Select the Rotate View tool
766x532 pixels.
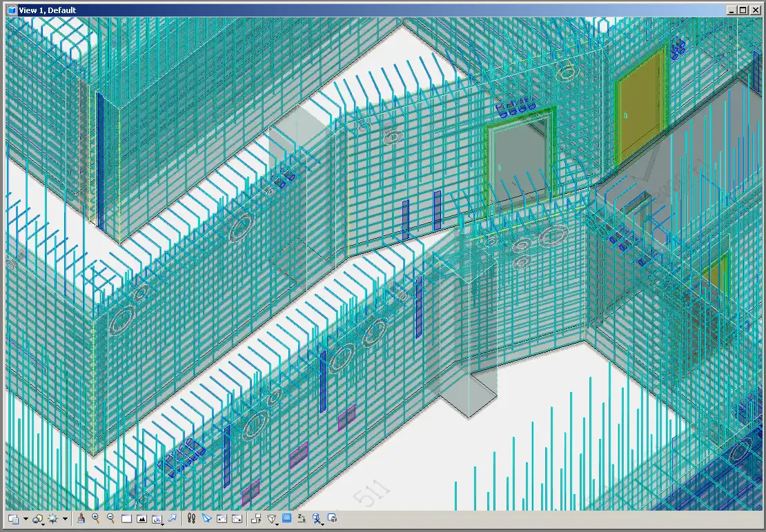157,519
